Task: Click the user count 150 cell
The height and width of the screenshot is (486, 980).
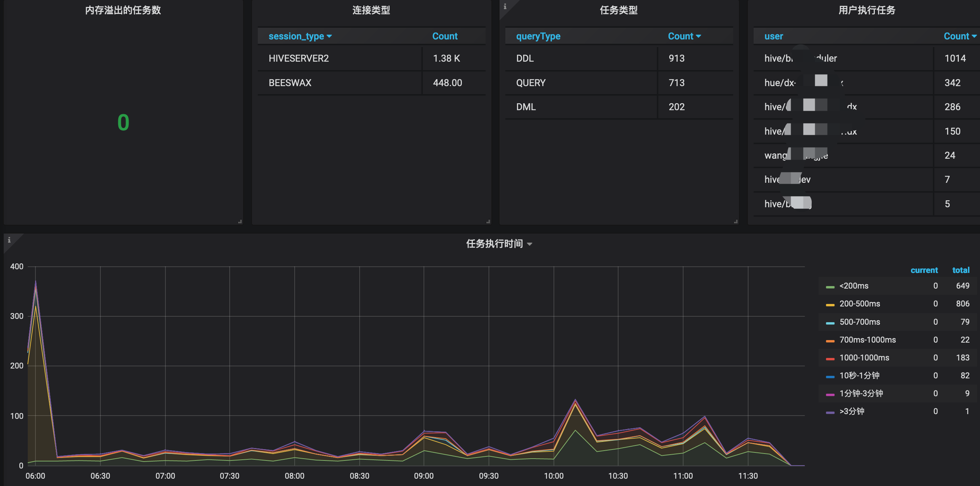Action: tap(956, 131)
